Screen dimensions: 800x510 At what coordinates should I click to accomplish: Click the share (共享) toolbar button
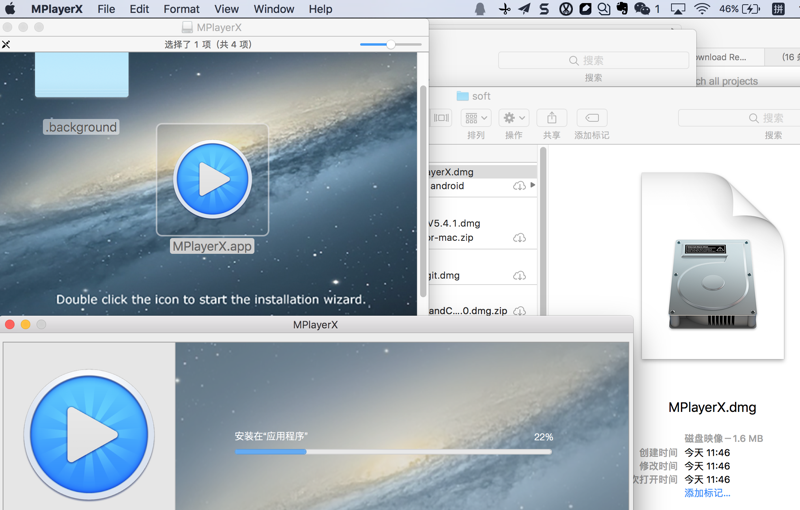tap(552, 118)
